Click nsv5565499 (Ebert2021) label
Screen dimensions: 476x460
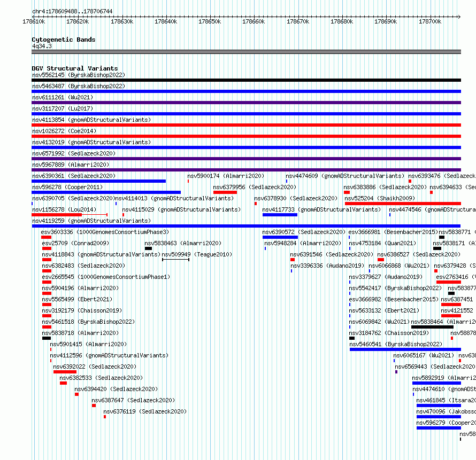click(77, 299)
